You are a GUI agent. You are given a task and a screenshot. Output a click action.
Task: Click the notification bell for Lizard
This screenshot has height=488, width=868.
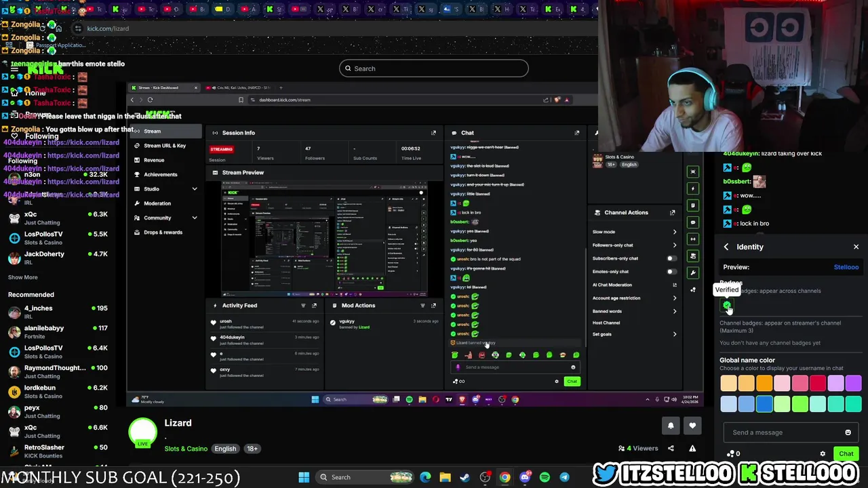coord(671,426)
